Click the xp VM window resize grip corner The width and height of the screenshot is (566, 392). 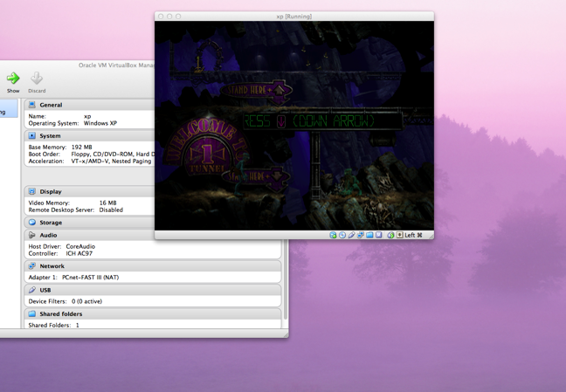pyautogui.click(x=431, y=236)
